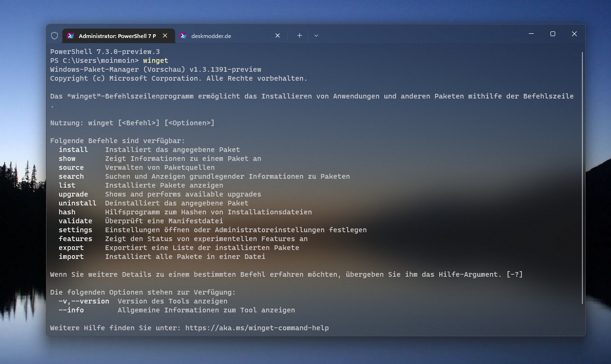Click the 'source' command name
Image resolution: width=611 pixels, height=364 pixels.
(x=71, y=167)
